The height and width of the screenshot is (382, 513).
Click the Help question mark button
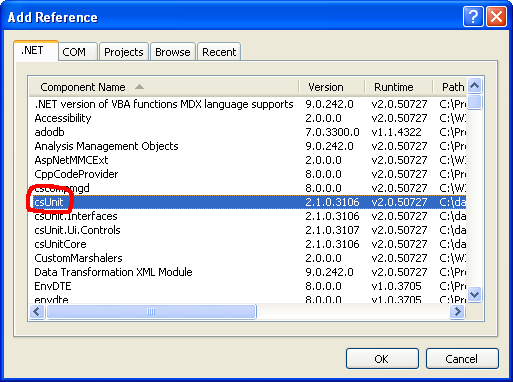(x=473, y=16)
